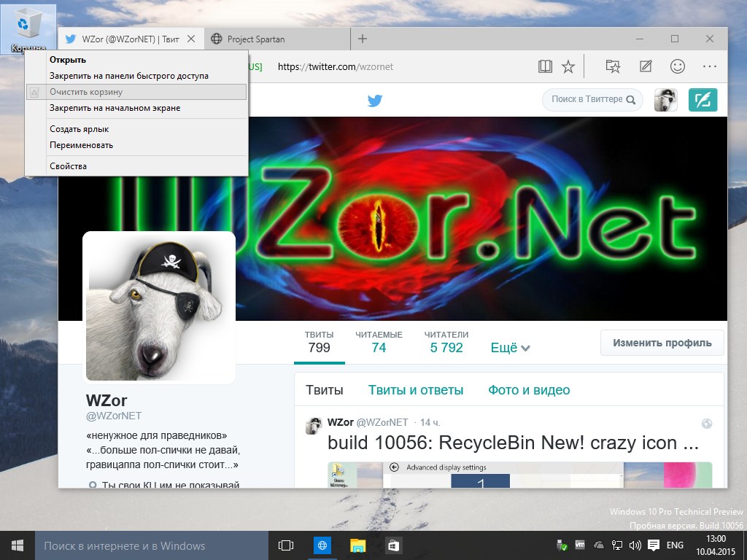Open the clock showing 13:00
The height and width of the screenshot is (560, 747).
tap(716, 545)
